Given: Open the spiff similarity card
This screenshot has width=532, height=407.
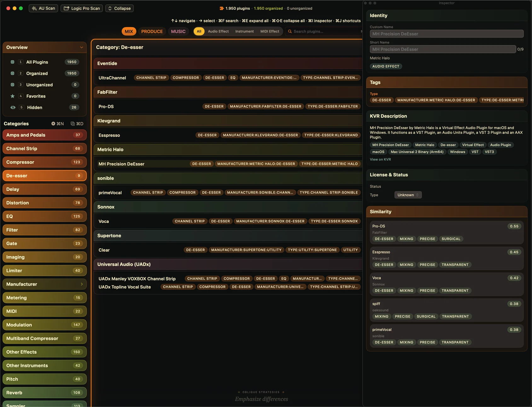Looking at the screenshot, I should click(447, 310).
